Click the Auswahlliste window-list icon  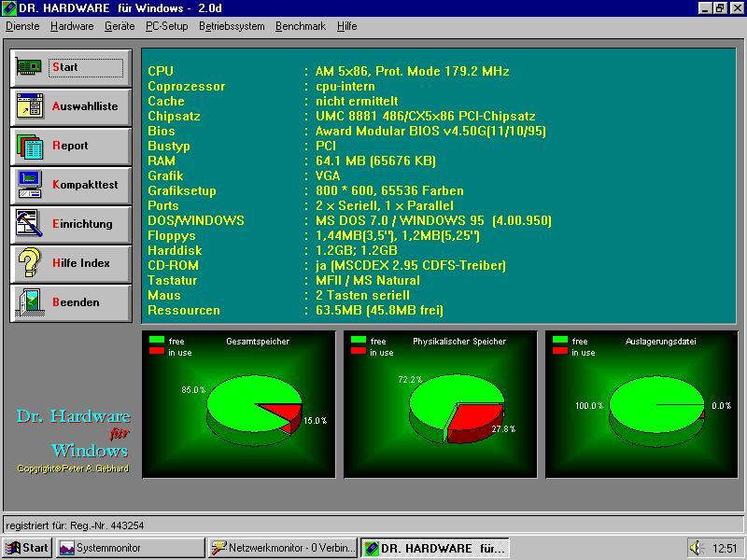[x=30, y=105]
